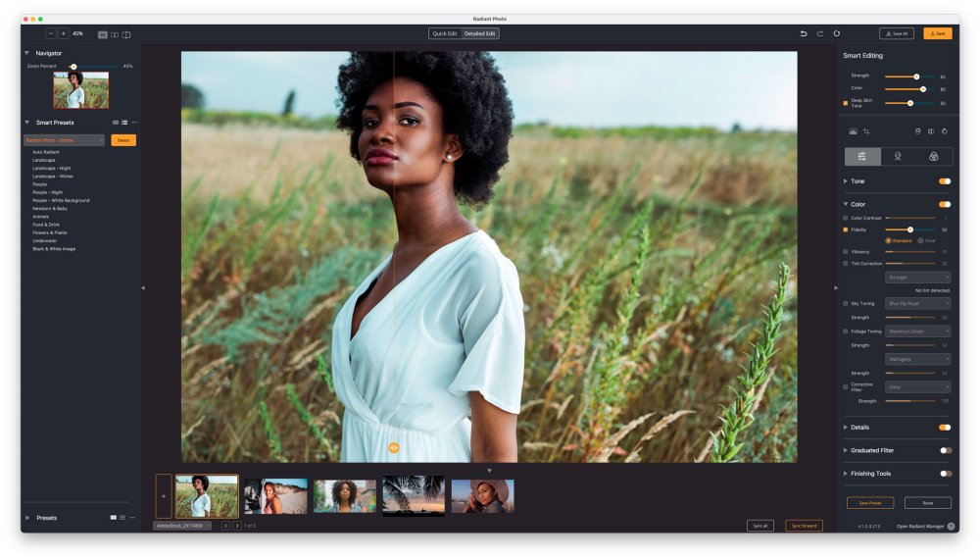Open Presets panel more options ellipsis
980x560 pixels.
(x=133, y=518)
